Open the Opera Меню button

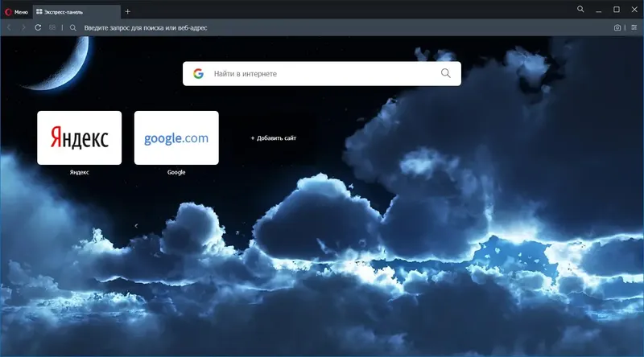click(x=16, y=12)
